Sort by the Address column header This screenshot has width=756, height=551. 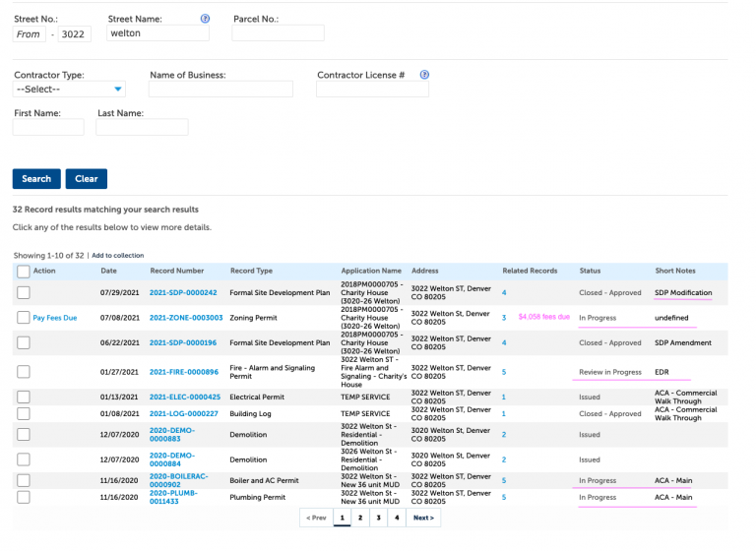click(425, 271)
